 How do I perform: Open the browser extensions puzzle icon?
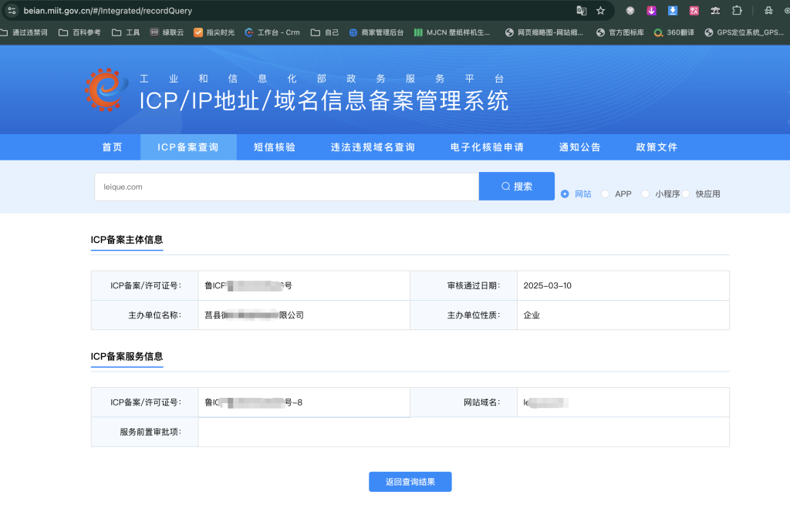(737, 11)
